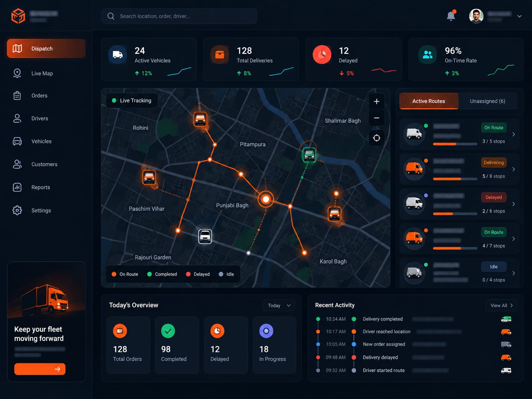Click the Active Vehicles truck icon
Viewport: 532px width, 399px height.
click(118, 55)
